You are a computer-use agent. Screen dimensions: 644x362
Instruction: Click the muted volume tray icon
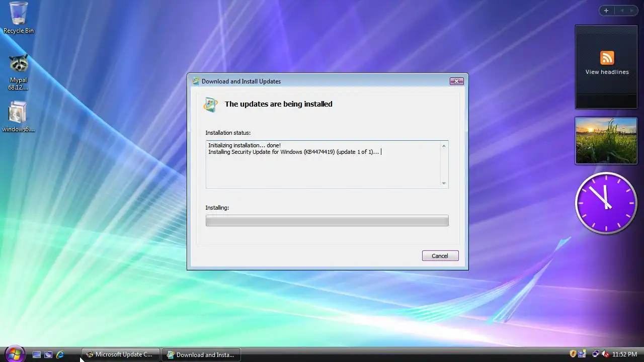(605, 354)
